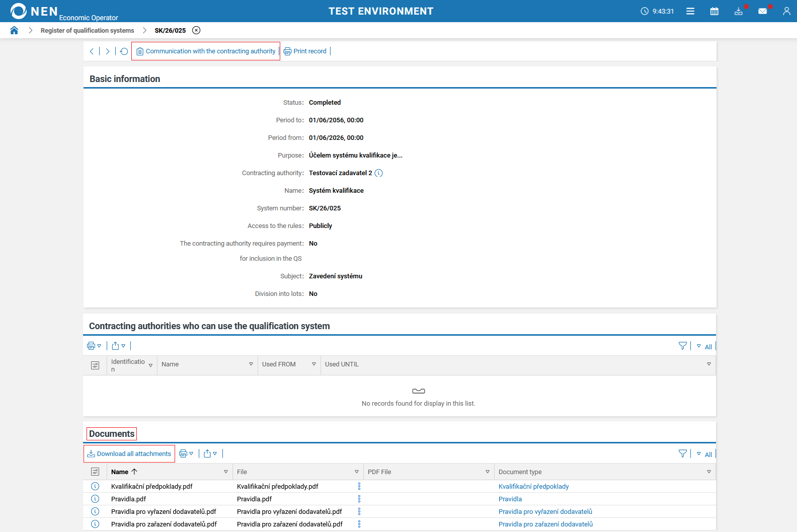Screen dimensions: 797x532
Task: Open PDF File column filter dropdown
Action: [488, 472]
